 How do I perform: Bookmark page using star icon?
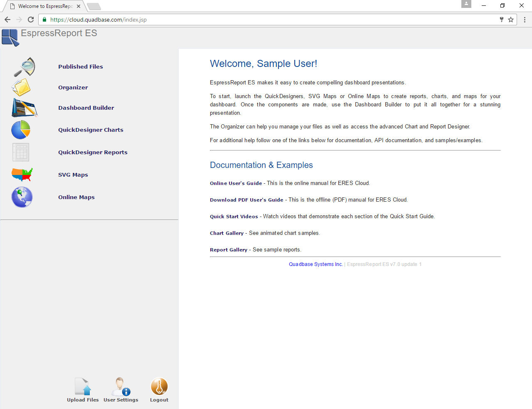click(x=511, y=20)
